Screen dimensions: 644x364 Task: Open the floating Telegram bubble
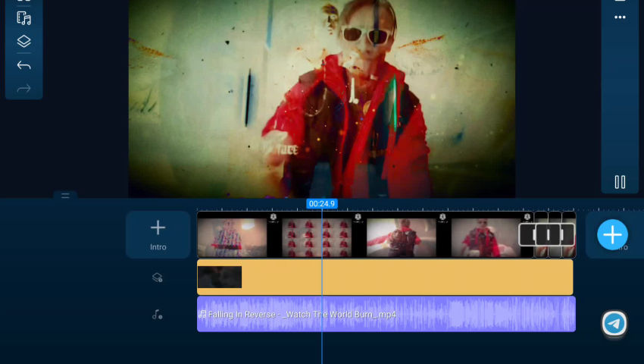tap(614, 324)
